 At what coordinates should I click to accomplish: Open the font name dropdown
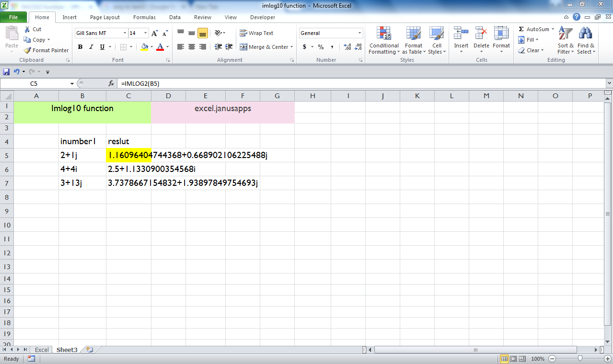click(125, 33)
